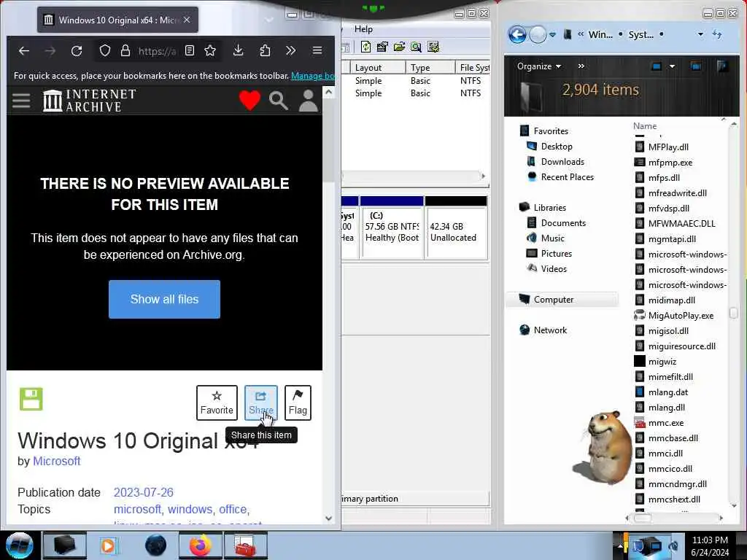
Task: Open the Windows Start orb
Action: pos(19,545)
